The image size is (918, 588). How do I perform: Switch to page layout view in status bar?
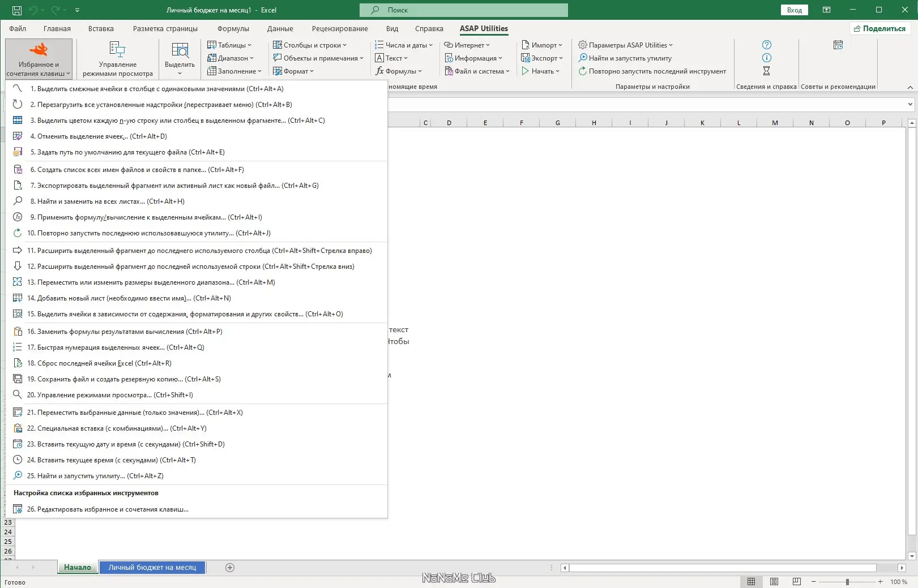pos(774,581)
